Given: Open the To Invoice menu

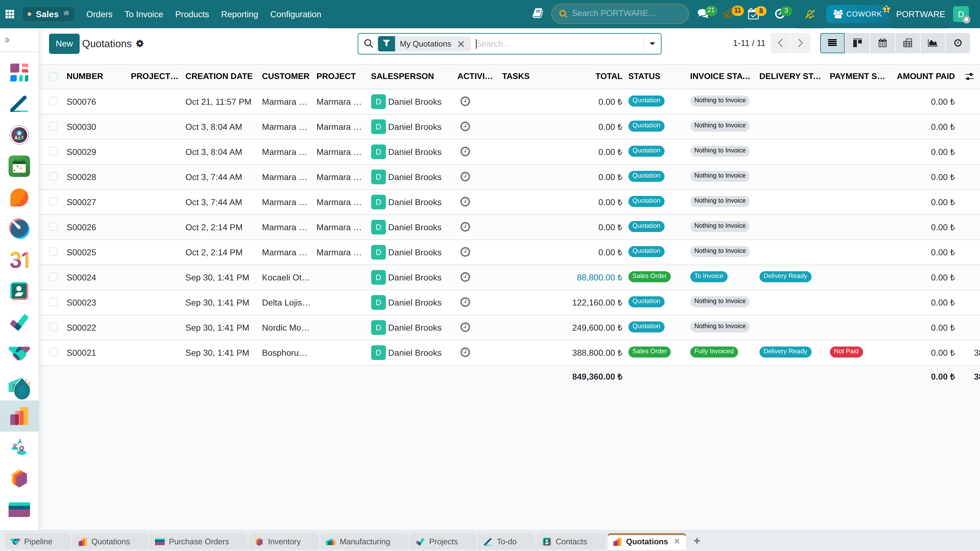Looking at the screenshot, I should coord(144,14).
